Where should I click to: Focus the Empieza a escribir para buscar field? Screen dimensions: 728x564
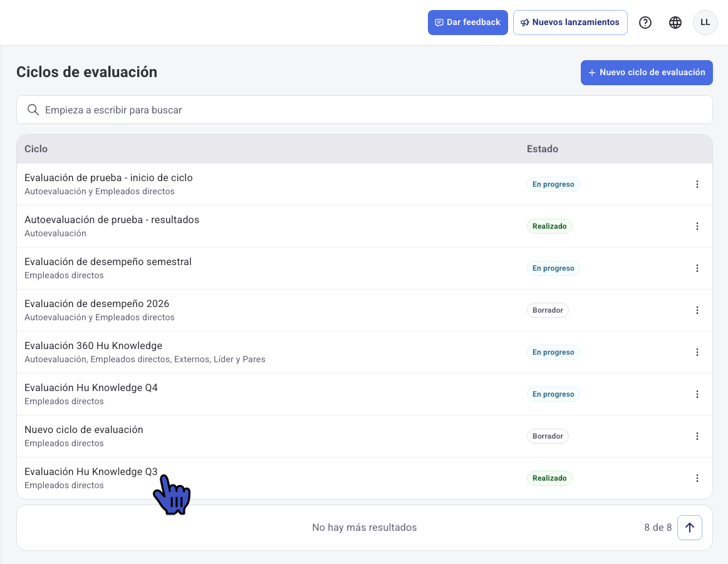[365, 110]
